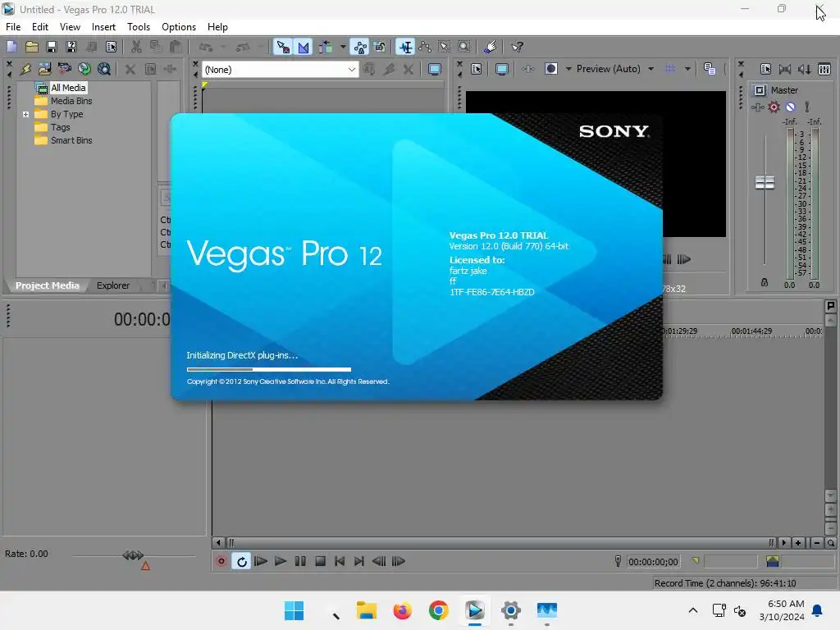Click the Downmix Output icon
Screen dimensions: 840x630
pos(785,69)
